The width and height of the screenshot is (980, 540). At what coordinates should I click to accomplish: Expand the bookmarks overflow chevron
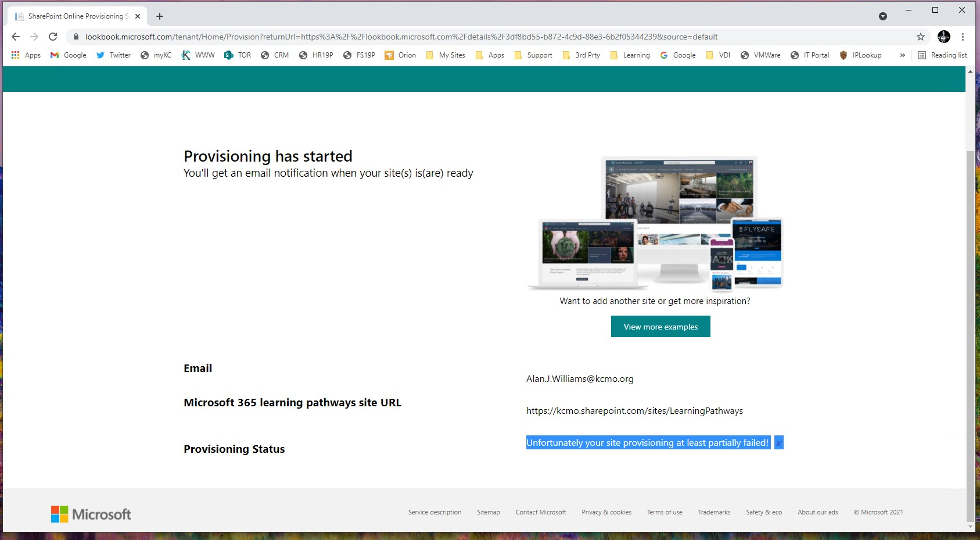click(x=902, y=55)
